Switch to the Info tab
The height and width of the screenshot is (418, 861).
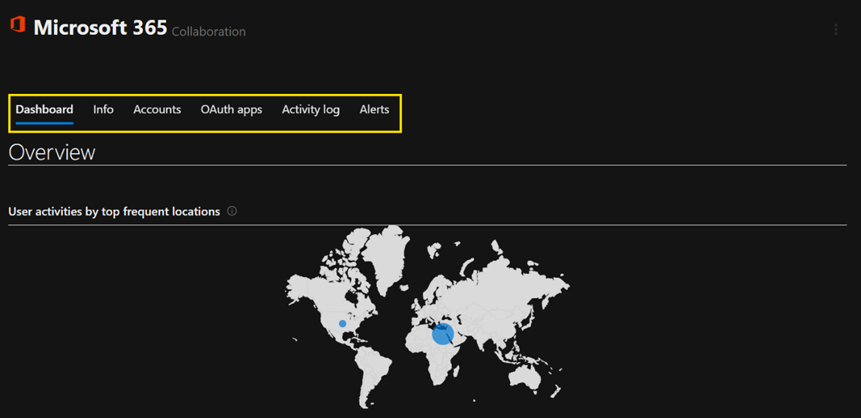(103, 109)
